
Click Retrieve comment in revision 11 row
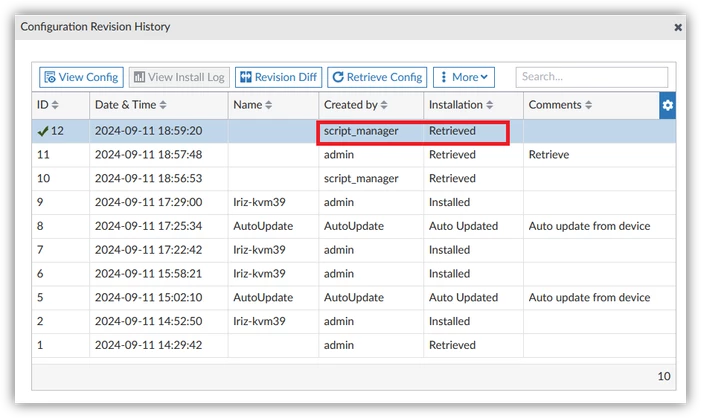549,155
